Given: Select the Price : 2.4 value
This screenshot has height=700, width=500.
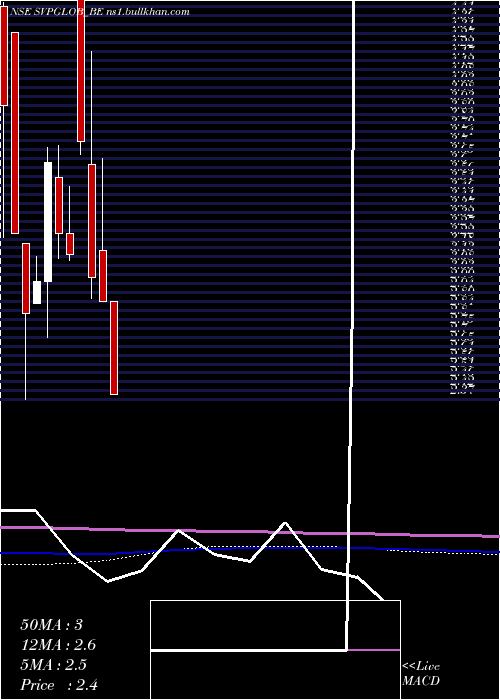Looking at the screenshot, I should pos(59,685).
